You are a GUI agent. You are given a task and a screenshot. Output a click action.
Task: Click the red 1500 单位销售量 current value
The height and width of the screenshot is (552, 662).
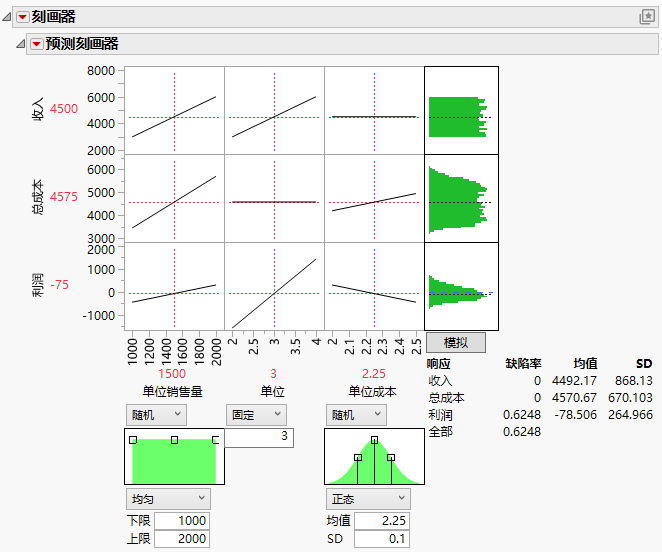172,374
